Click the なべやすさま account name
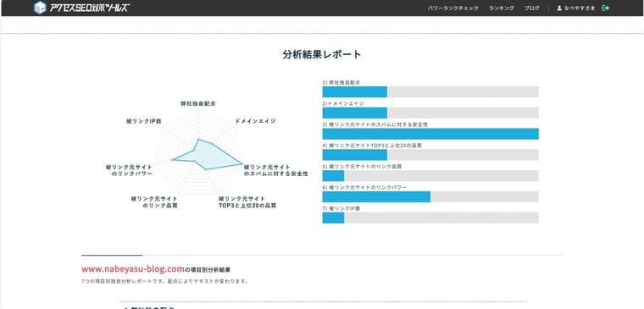 (579, 8)
